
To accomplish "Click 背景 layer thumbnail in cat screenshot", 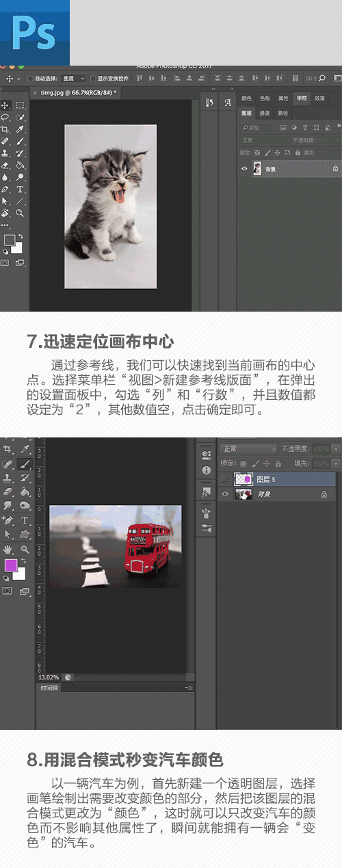I will 258,168.
